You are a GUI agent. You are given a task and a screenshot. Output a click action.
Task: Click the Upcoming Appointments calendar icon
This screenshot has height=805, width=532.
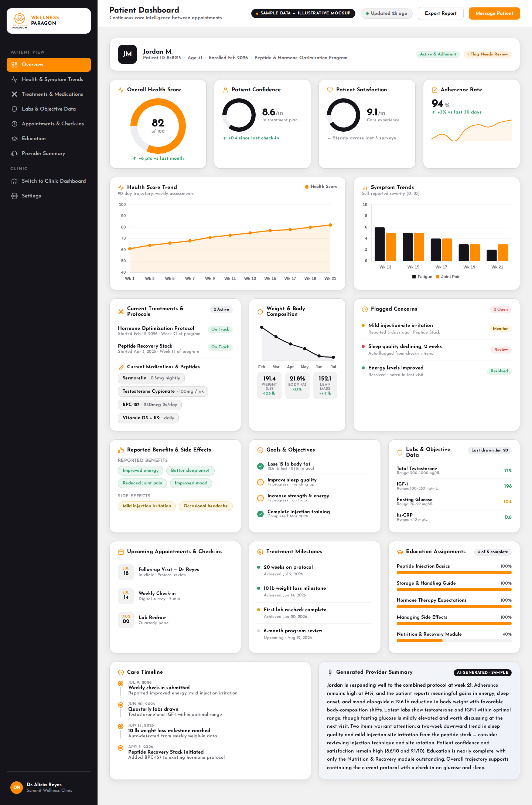121,552
